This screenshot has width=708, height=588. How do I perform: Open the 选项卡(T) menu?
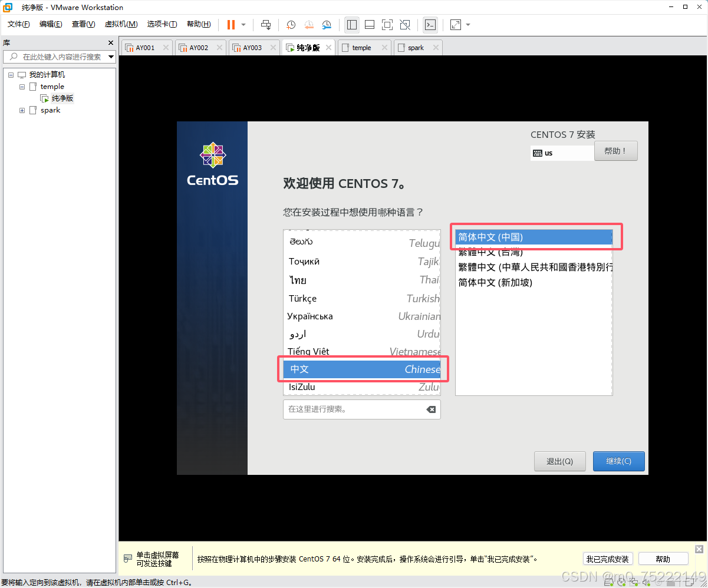(x=162, y=24)
